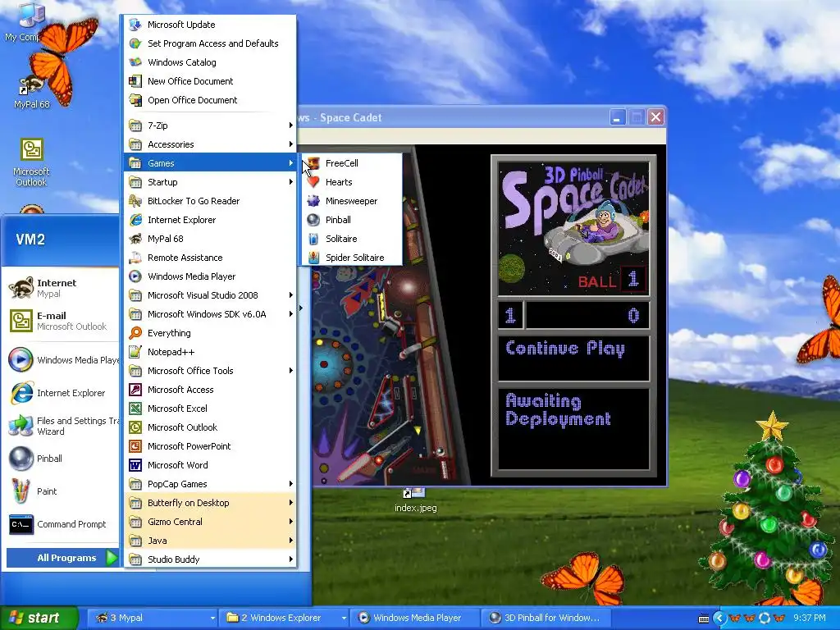Click the Internet Explorer icon in All Programs
The height and width of the screenshot is (630, 840).
tap(135, 220)
